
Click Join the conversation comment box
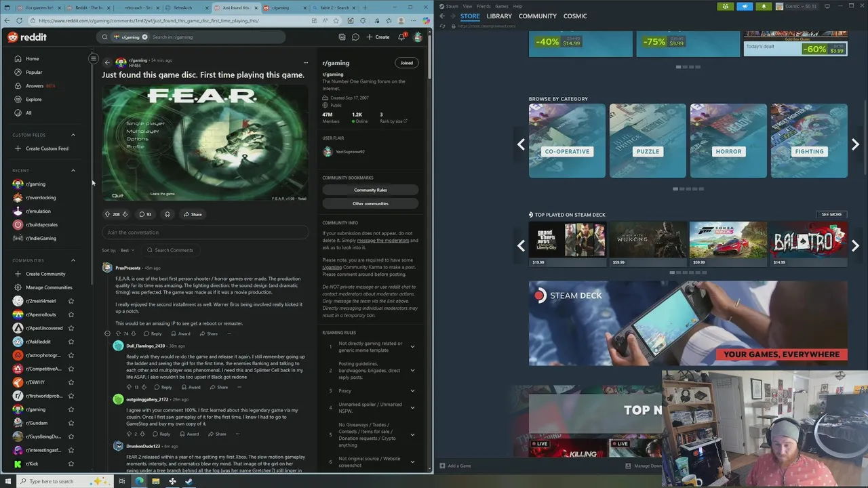(x=205, y=232)
